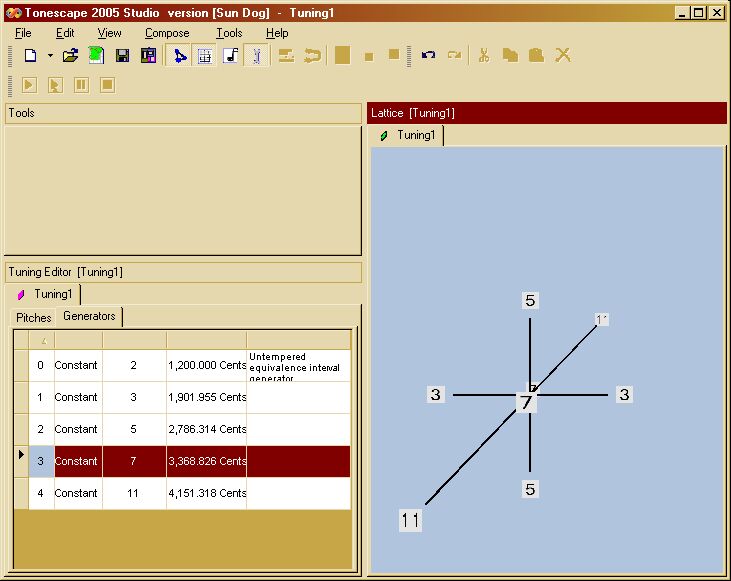Click the Tools panel title bar

[x=183, y=113]
